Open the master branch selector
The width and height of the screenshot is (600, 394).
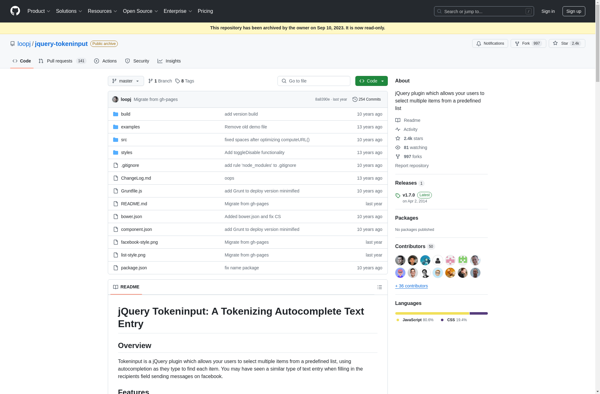pyautogui.click(x=126, y=81)
